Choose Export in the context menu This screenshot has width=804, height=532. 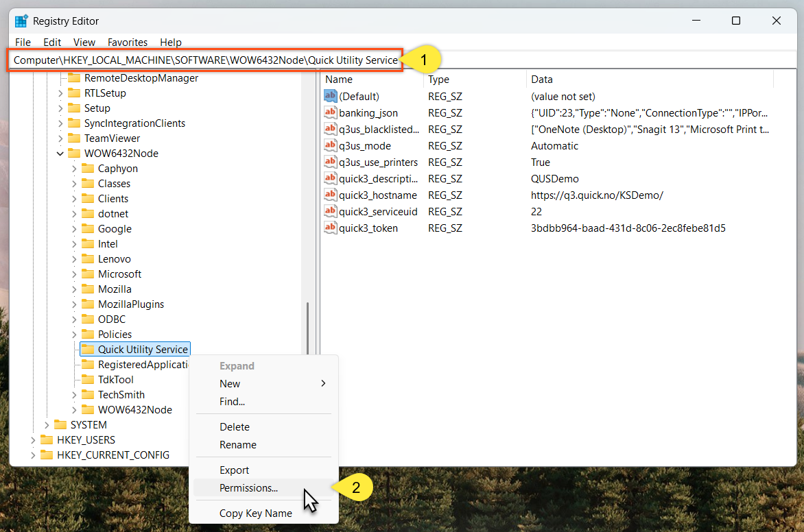263,470
